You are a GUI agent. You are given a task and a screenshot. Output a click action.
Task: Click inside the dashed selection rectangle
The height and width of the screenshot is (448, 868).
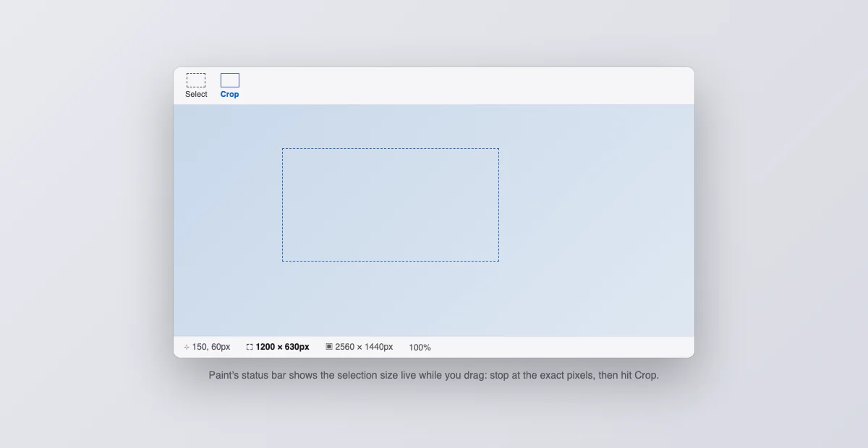(391, 204)
